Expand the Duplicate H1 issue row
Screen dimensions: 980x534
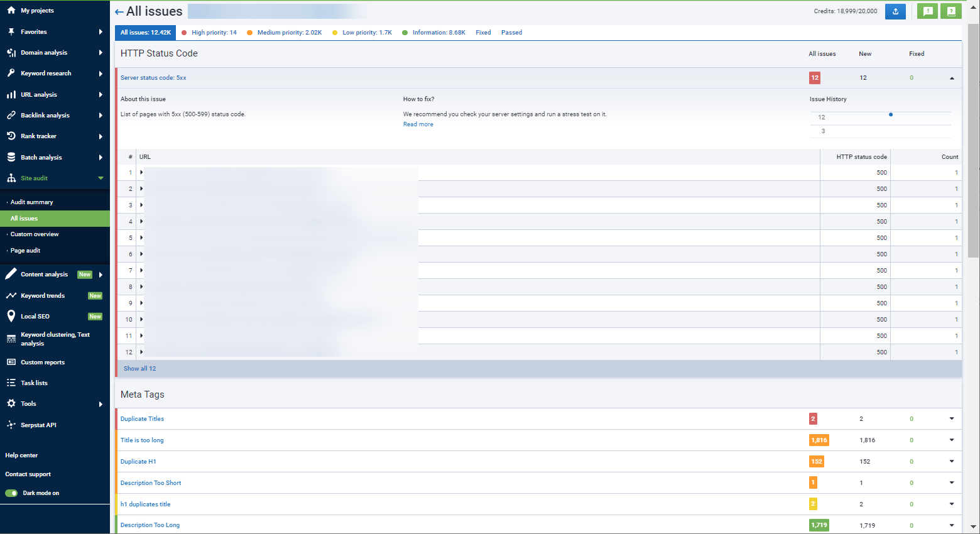(952, 461)
